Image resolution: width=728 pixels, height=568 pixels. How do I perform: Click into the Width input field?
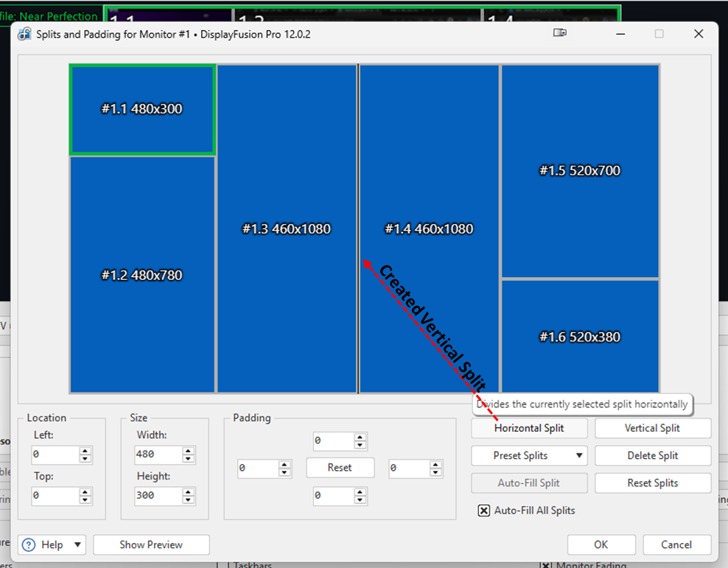pyautogui.click(x=155, y=455)
